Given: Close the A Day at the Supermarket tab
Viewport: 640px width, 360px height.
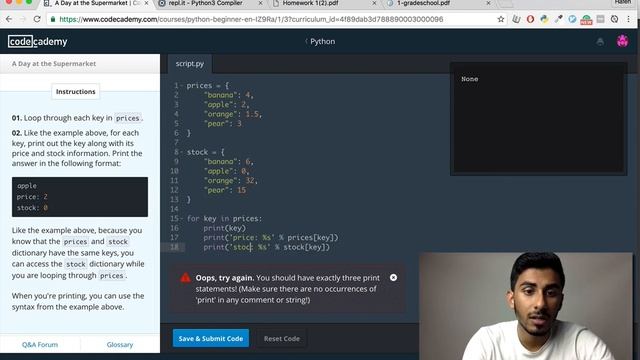Looking at the screenshot, I should pyautogui.click(x=146, y=3).
